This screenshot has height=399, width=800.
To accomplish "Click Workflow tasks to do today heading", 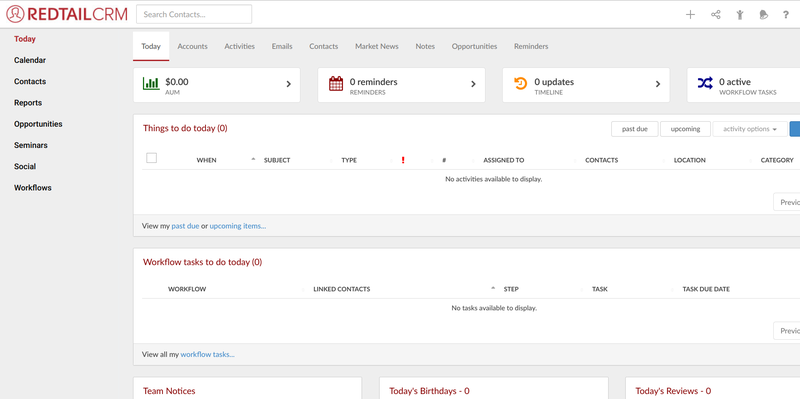I will tap(203, 262).
